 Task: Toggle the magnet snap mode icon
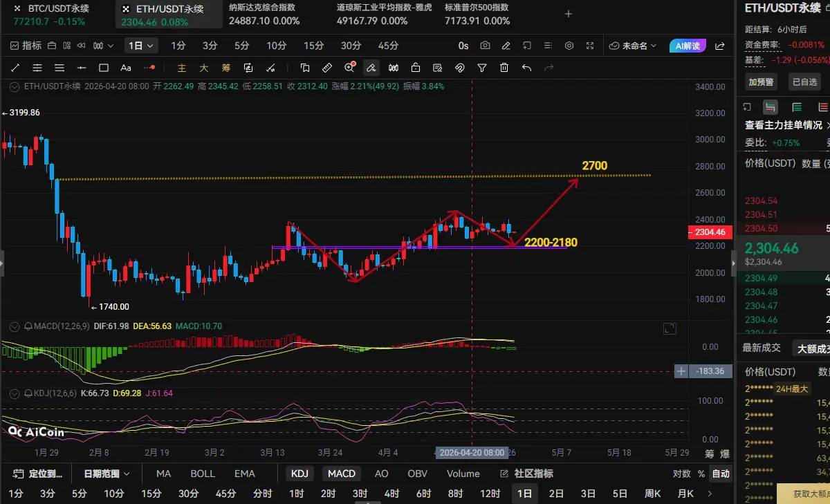[x=460, y=68]
